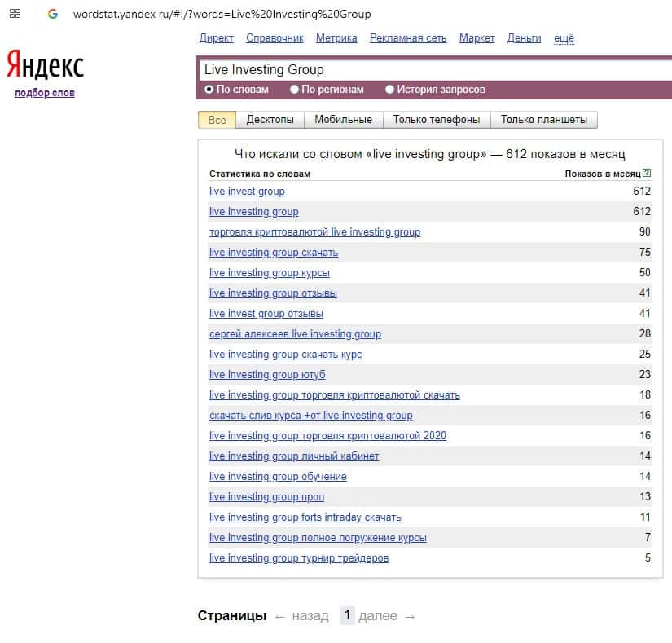
Task: Click the далее pagination link
Action: coord(378,616)
